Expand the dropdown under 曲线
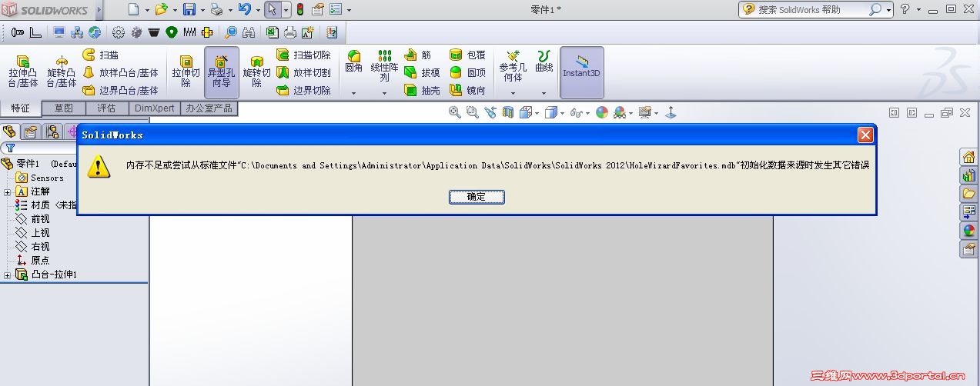 click(x=544, y=93)
